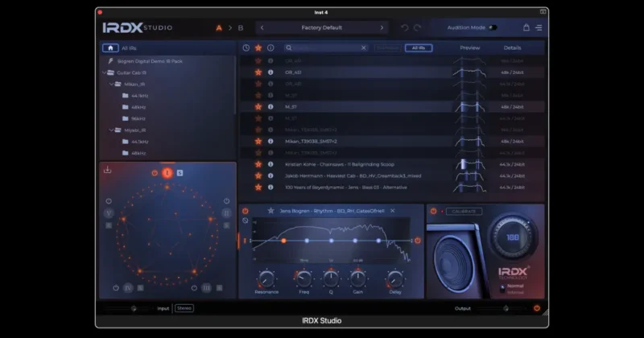
Task: Redo the last change
Action: pos(418,27)
